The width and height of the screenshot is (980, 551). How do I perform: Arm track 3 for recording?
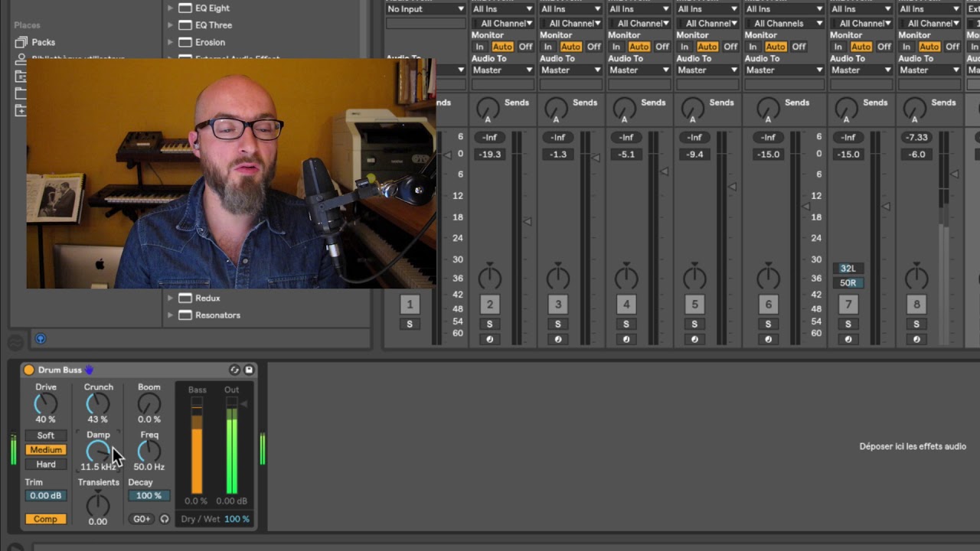pos(558,339)
